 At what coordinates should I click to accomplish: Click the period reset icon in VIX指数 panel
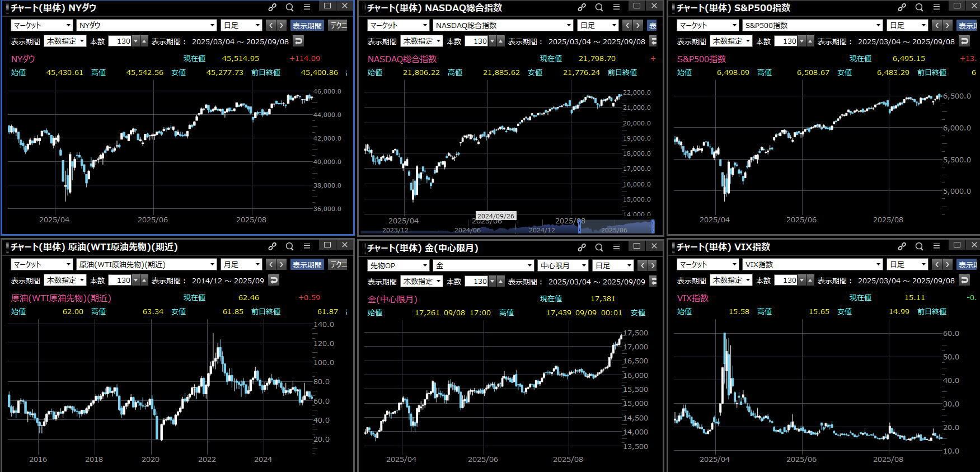point(964,280)
